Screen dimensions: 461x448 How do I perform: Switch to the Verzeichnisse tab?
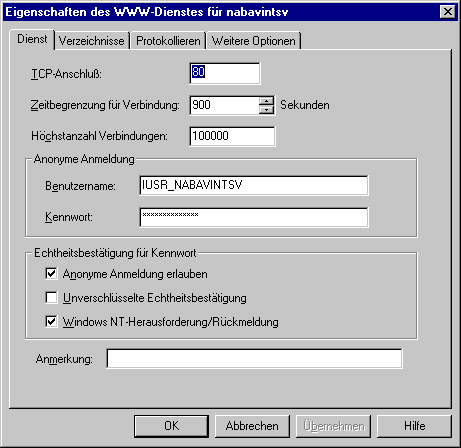(x=92, y=41)
